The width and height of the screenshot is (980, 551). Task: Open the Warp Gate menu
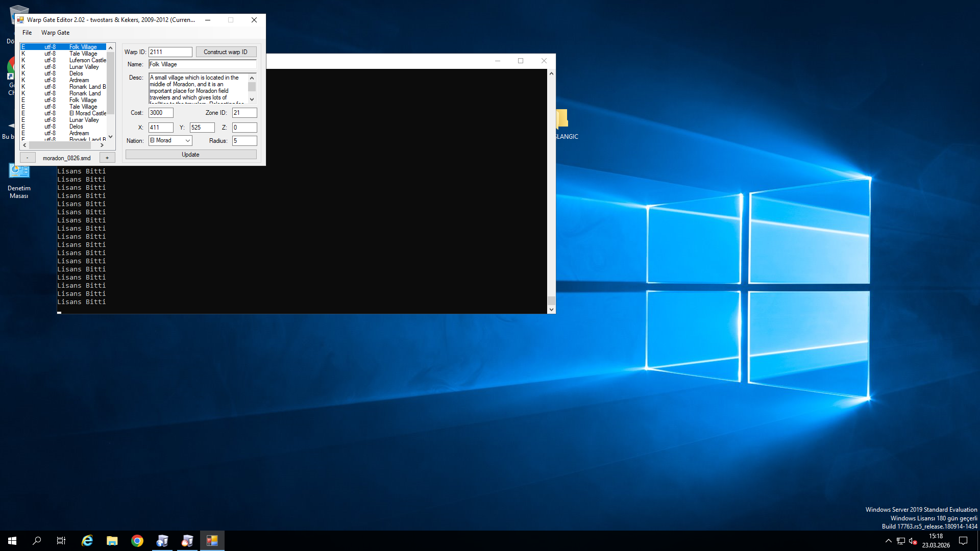[55, 33]
